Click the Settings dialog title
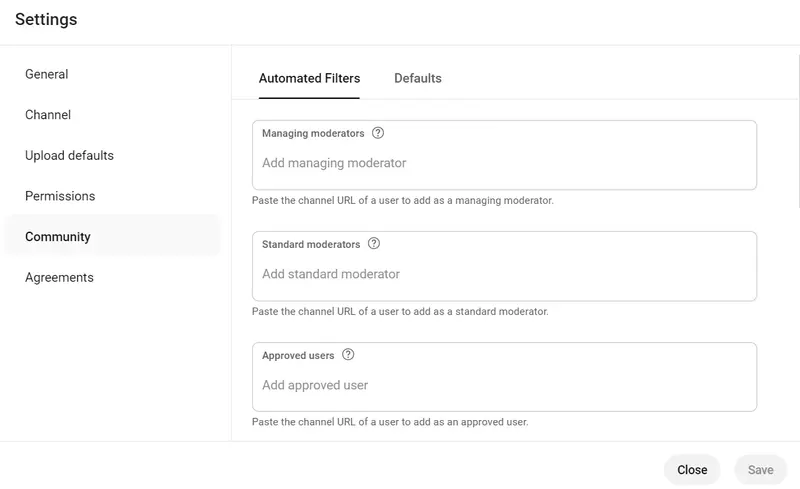This screenshot has width=800, height=489. pos(46,20)
